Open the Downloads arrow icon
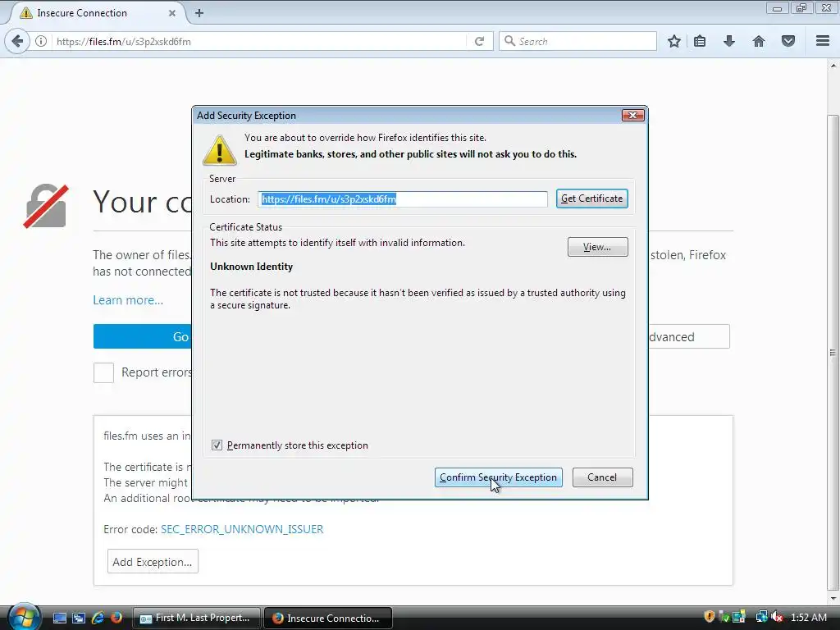The width and height of the screenshot is (840, 630). coord(728,41)
